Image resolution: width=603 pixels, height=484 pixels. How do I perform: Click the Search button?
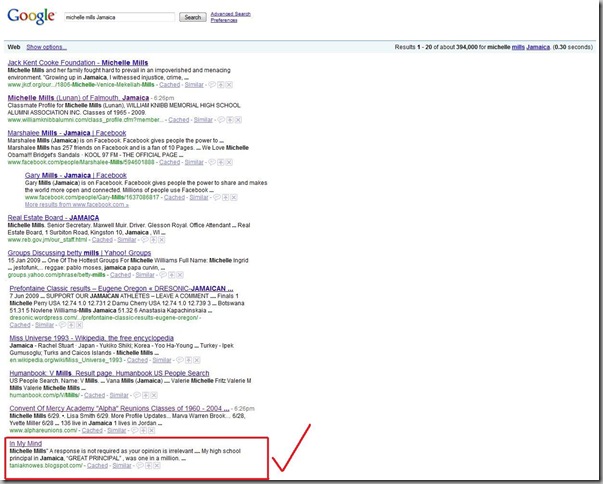193,17
